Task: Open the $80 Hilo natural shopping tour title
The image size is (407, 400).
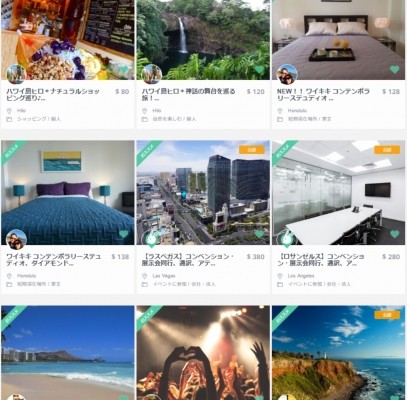Action: [53, 95]
